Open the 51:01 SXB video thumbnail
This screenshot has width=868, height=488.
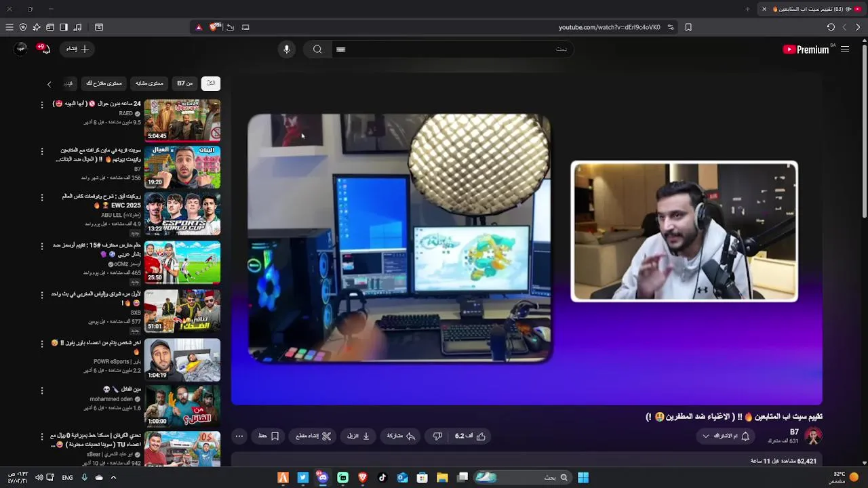click(x=182, y=311)
